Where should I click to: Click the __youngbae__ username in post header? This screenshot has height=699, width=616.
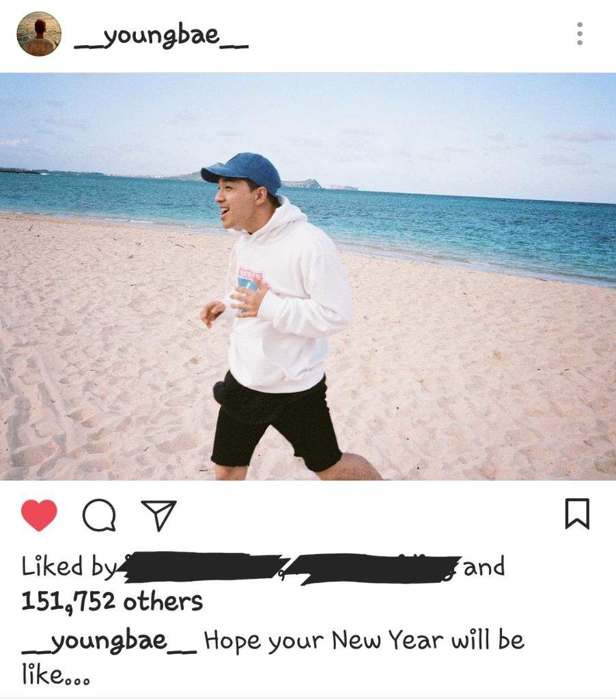[x=161, y=35]
